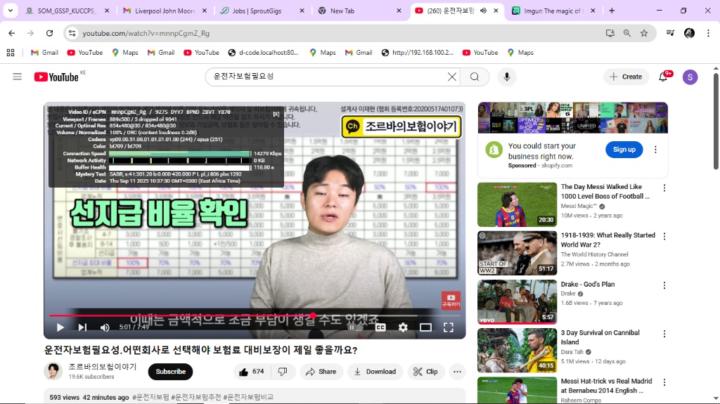Switch to the Imgur tab
The width and height of the screenshot is (720, 404).
click(x=553, y=11)
